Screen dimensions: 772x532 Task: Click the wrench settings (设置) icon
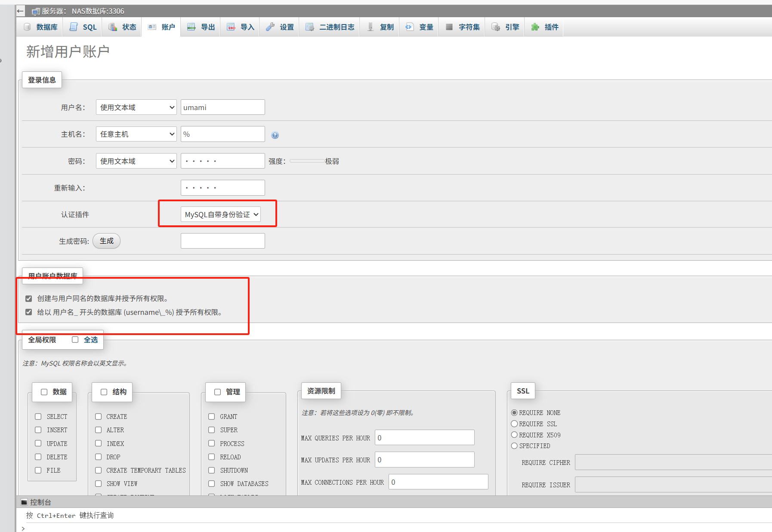[270, 27]
